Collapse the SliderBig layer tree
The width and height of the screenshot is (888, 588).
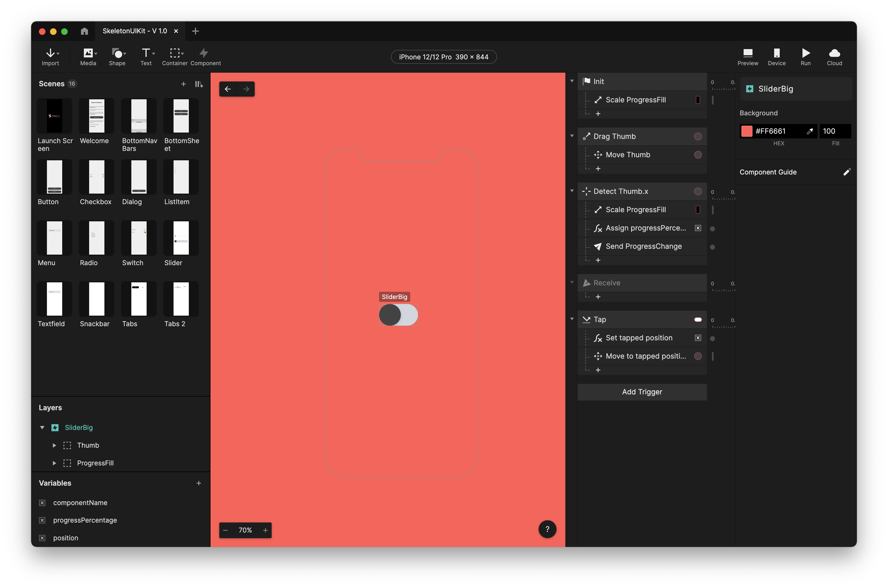click(42, 427)
